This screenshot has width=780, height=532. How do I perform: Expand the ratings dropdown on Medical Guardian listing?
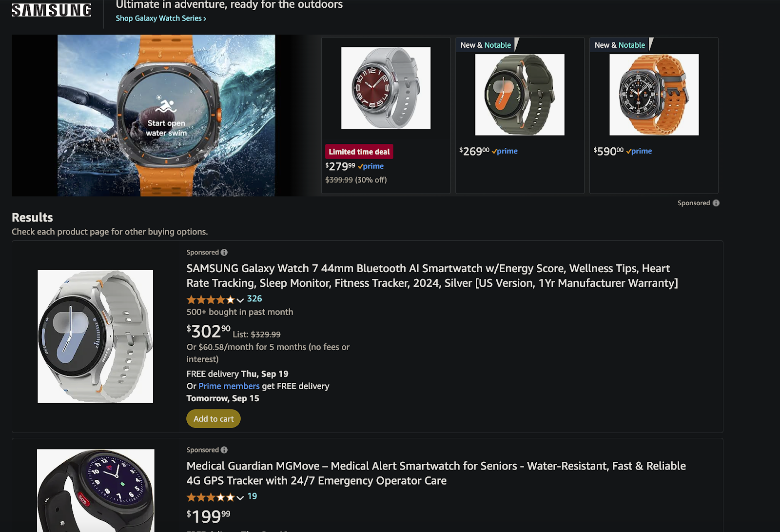pyautogui.click(x=240, y=497)
